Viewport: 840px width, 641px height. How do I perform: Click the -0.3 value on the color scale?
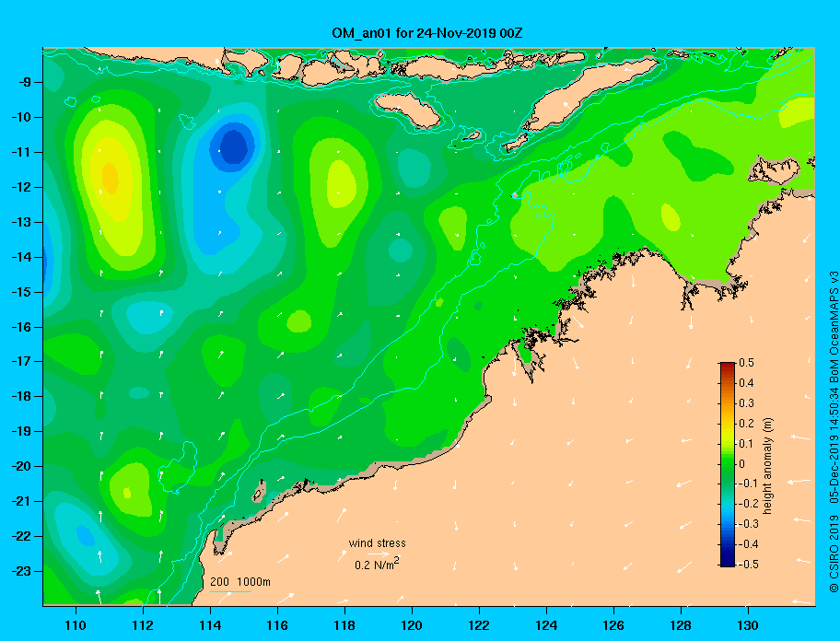coord(749,524)
